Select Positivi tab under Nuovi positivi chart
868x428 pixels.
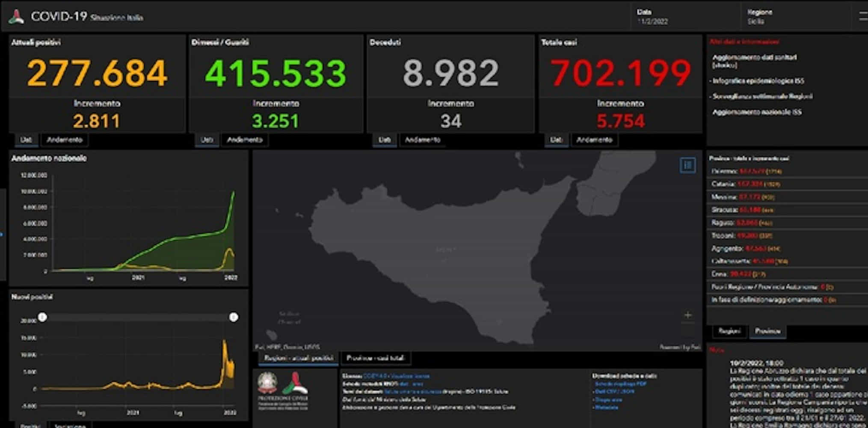click(x=30, y=426)
